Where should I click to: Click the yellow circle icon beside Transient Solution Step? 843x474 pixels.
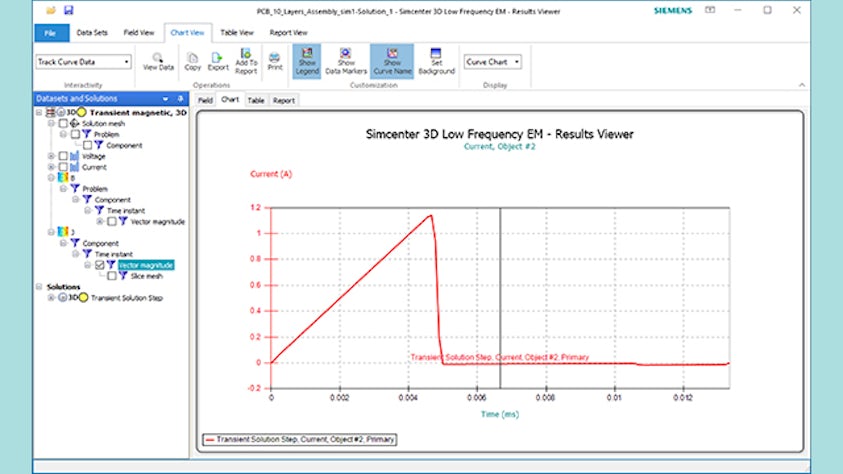pyautogui.click(x=83, y=298)
